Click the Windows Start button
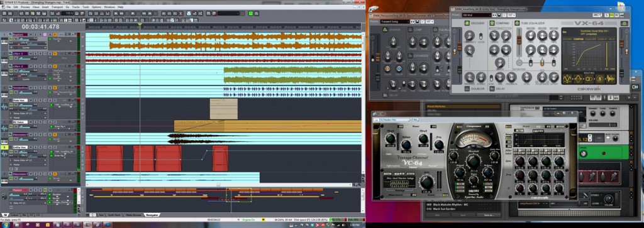 (6, 225)
